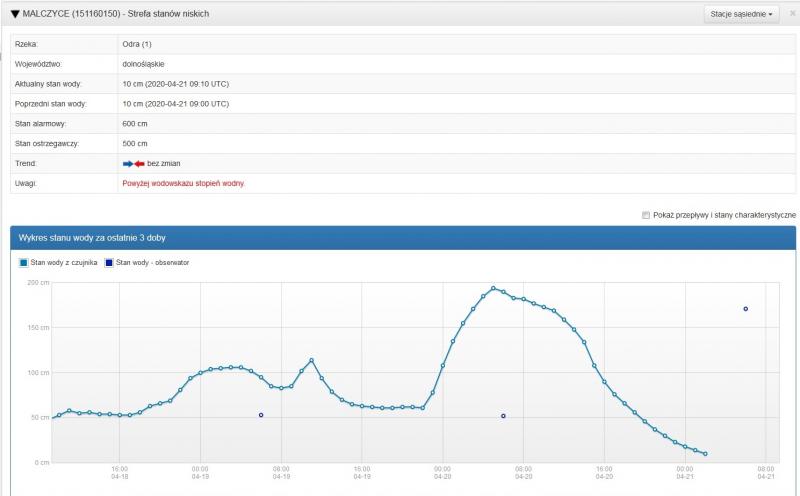Click the teal "Stan wody z czujnika" legend swatch

(x=24, y=262)
